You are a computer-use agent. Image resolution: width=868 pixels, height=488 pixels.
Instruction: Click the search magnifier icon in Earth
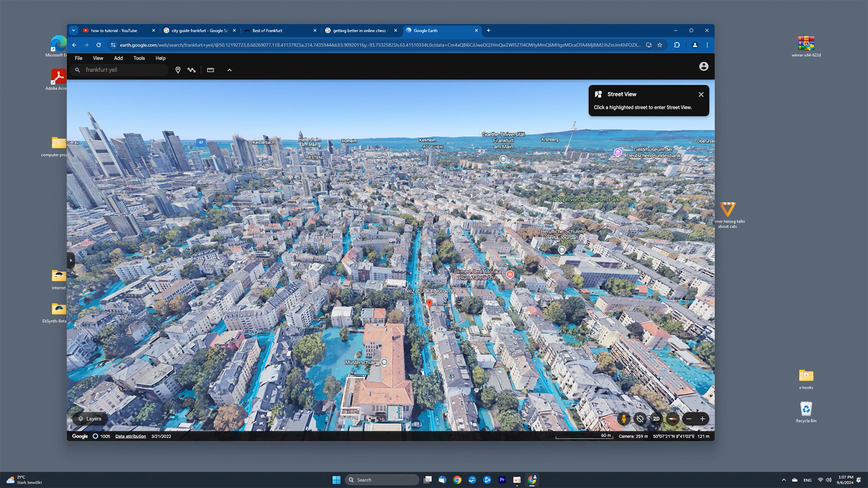[77, 70]
